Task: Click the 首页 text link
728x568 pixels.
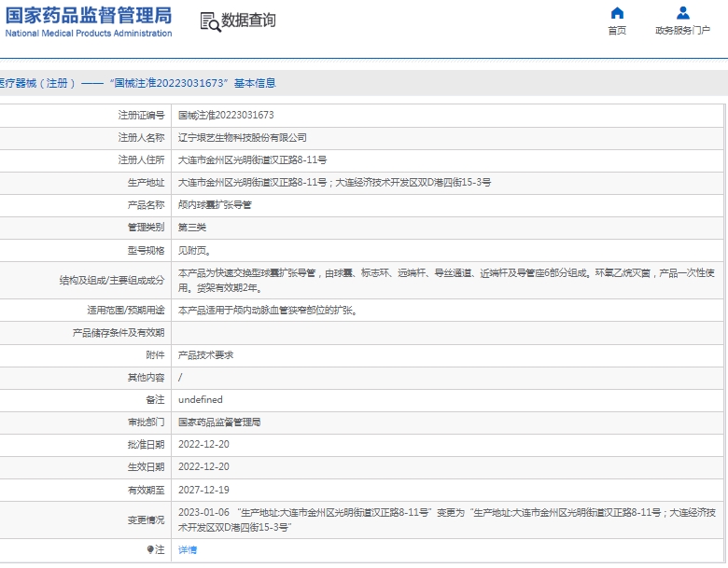Action: [x=617, y=31]
